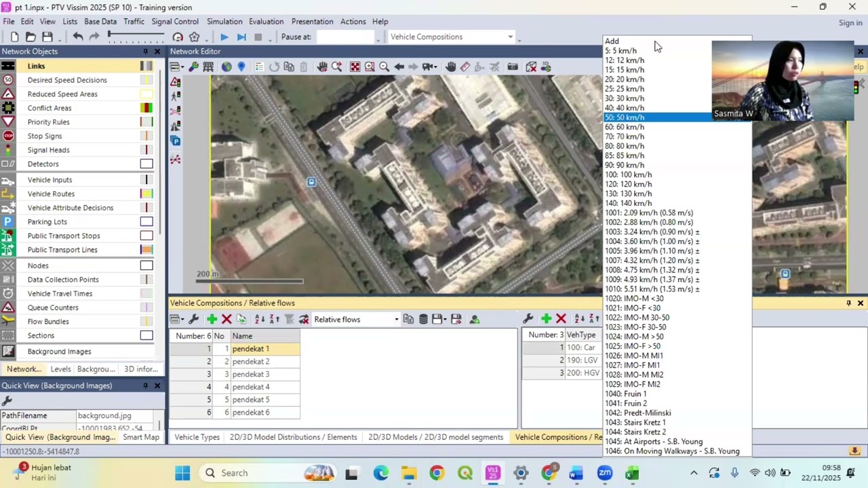This screenshot has height=488, width=868.
Task: Switch to the Smart Map tab
Action: (141, 437)
